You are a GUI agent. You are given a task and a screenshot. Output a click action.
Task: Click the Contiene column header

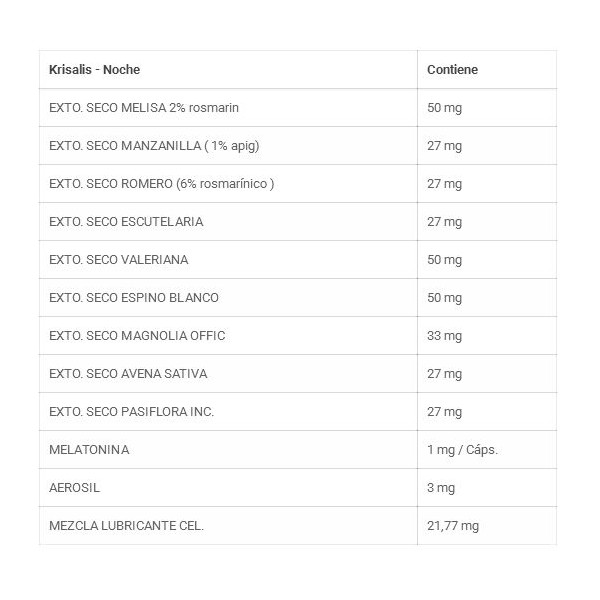click(x=452, y=69)
